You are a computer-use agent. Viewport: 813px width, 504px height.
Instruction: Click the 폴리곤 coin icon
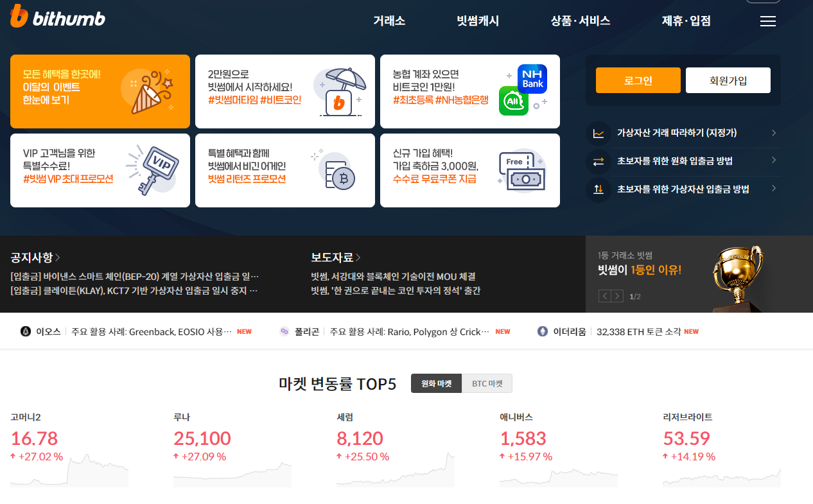[x=284, y=331]
